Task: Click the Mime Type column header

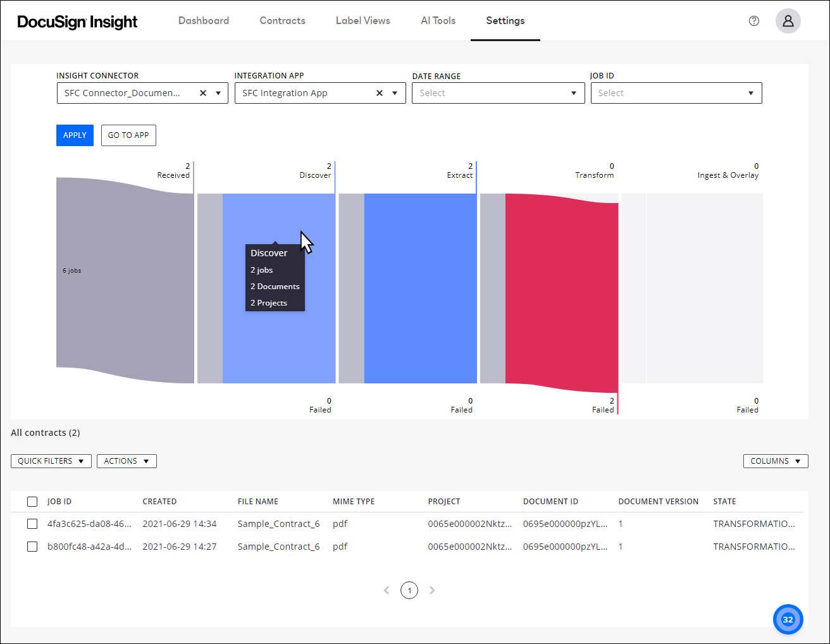Action: tap(354, 502)
